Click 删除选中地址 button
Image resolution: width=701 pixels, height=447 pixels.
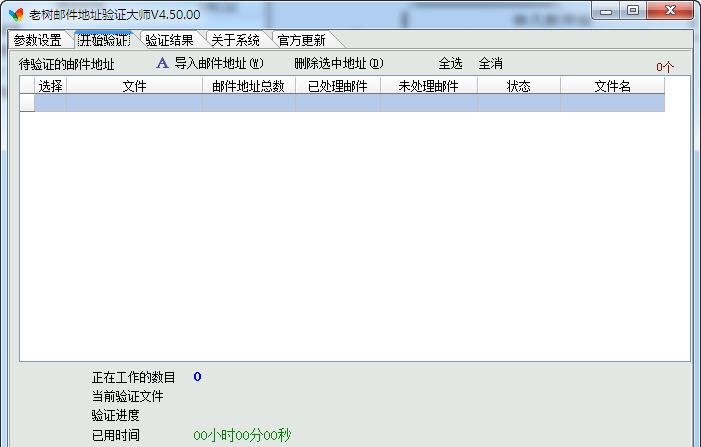[x=338, y=63]
